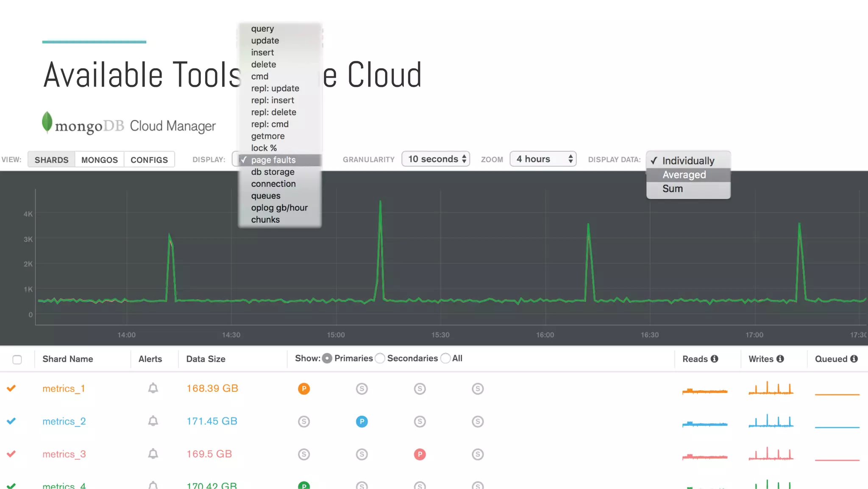This screenshot has width=868, height=489.
Task: Select page faults in display list
Action: 280,160
